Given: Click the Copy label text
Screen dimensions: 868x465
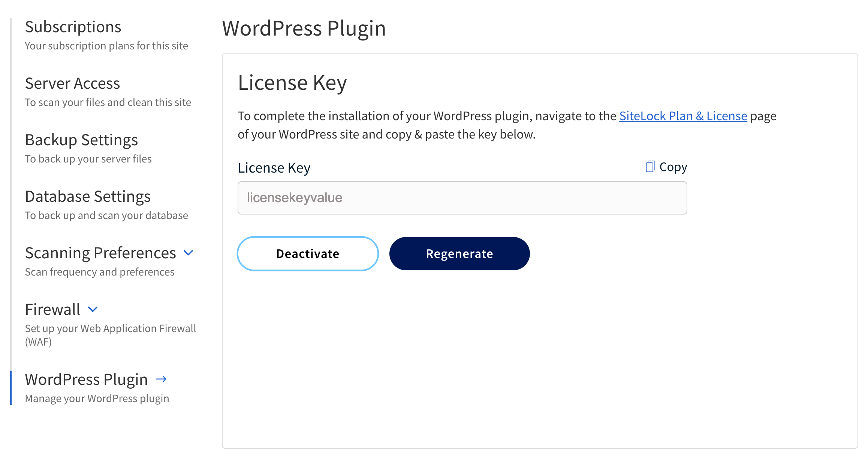Looking at the screenshot, I should point(673,167).
